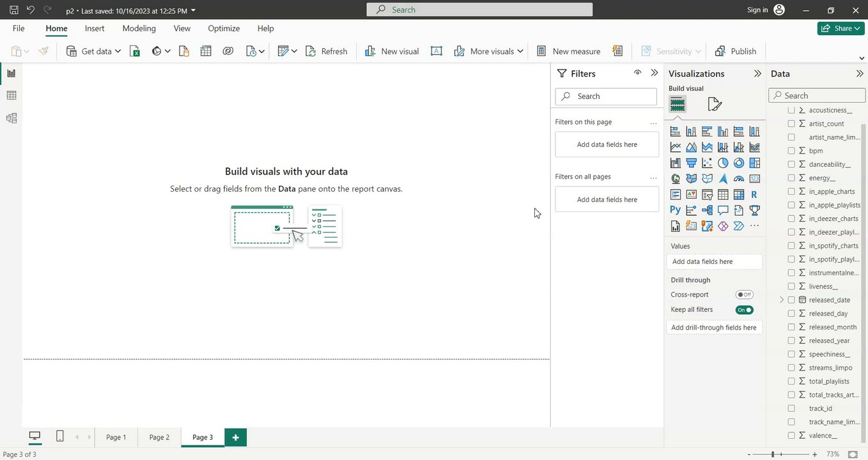The image size is (868, 460).
Task: Click the Quick measure icon
Action: click(617, 51)
